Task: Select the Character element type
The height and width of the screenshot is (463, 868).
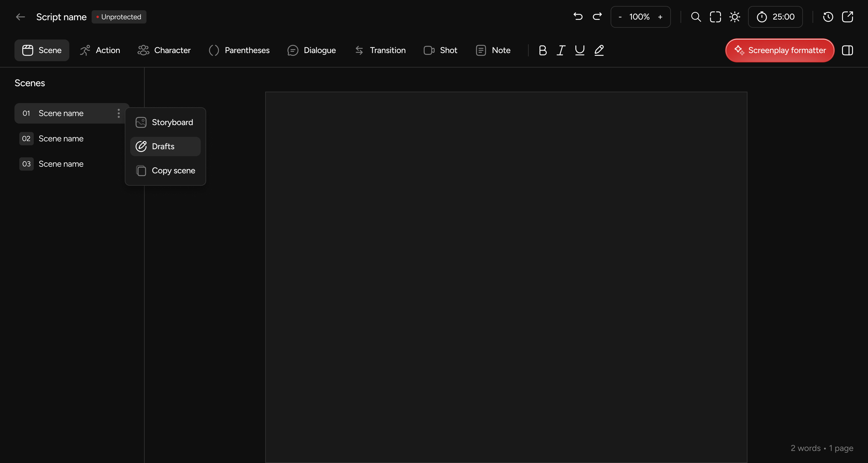Action: pos(164,50)
